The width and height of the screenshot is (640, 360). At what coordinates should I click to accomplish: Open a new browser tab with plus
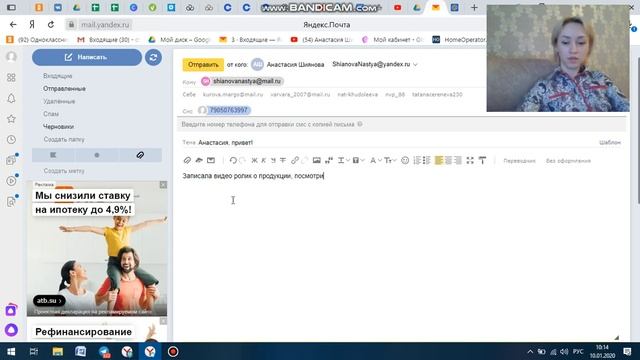click(x=474, y=7)
